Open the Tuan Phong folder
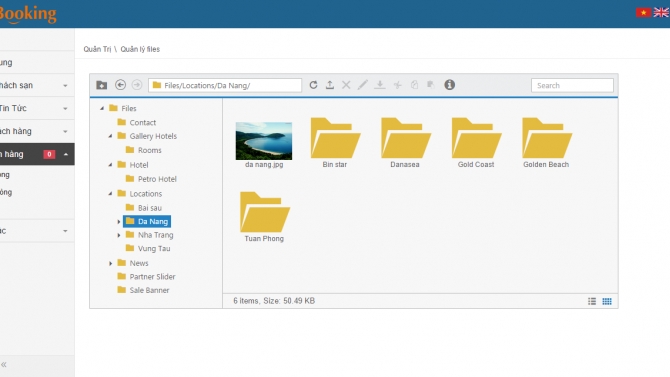Screen dimensions: 670x377 coord(264,217)
